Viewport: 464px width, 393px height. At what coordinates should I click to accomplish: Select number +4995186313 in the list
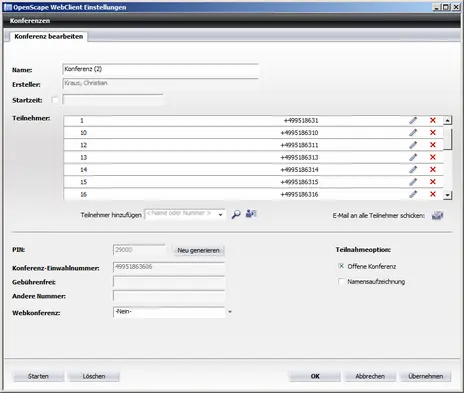[299, 157]
